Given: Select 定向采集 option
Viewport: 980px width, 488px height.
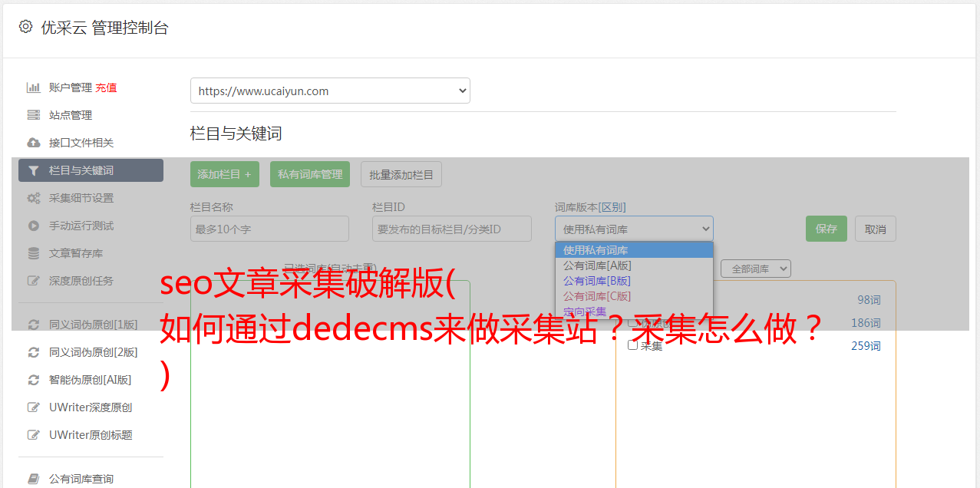Looking at the screenshot, I should [634, 312].
